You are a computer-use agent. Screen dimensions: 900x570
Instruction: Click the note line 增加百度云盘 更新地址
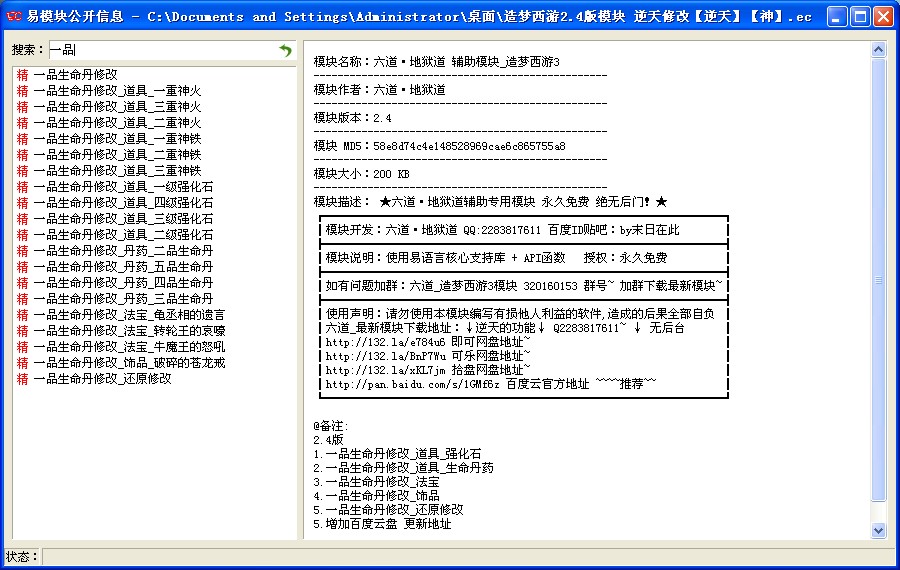pyautogui.click(x=382, y=524)
